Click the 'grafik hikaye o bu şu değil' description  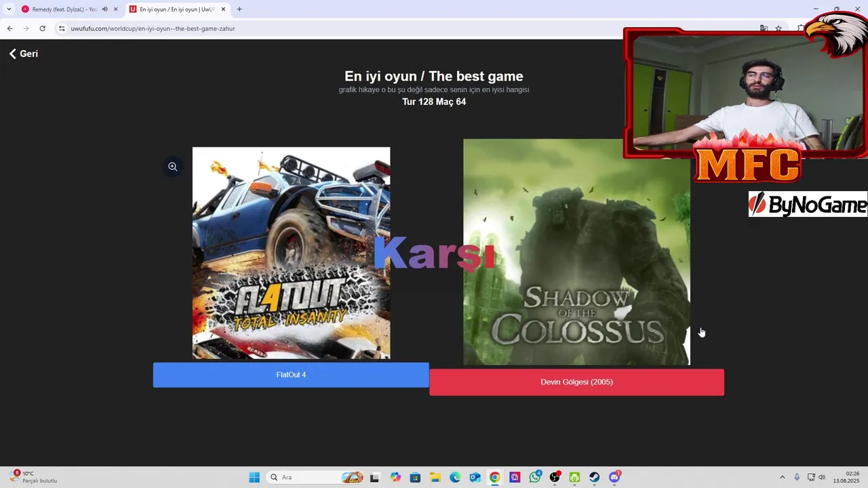click(434, 89)
